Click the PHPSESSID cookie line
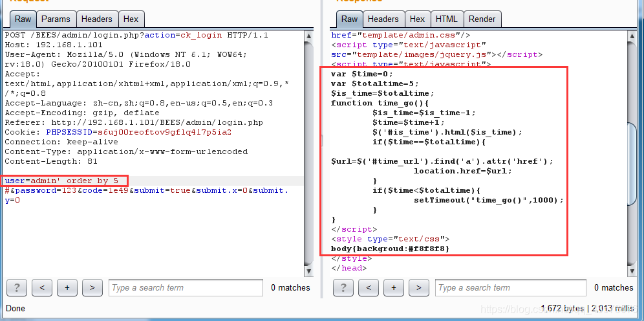This screenshot has width=644, height=321. click(x=118, y=132)
